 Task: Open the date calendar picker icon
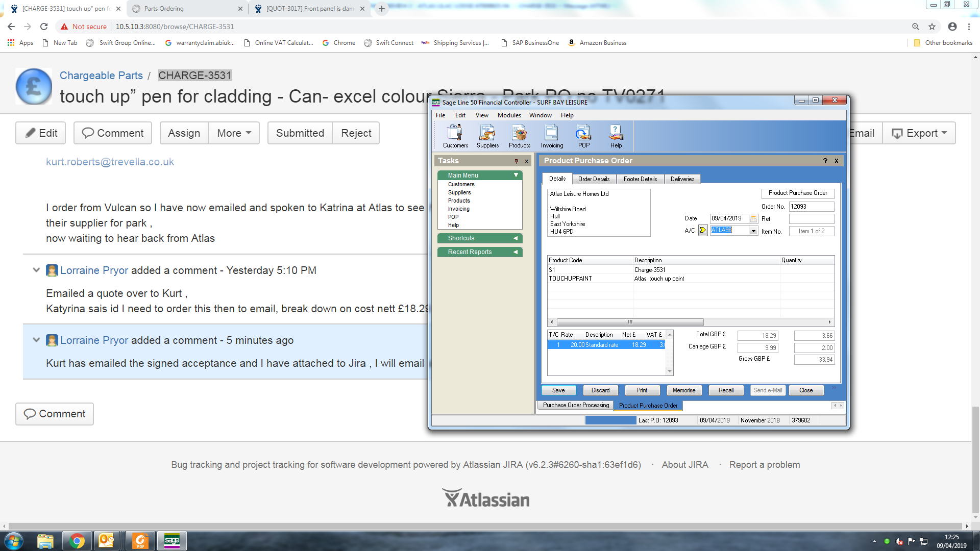753,219
